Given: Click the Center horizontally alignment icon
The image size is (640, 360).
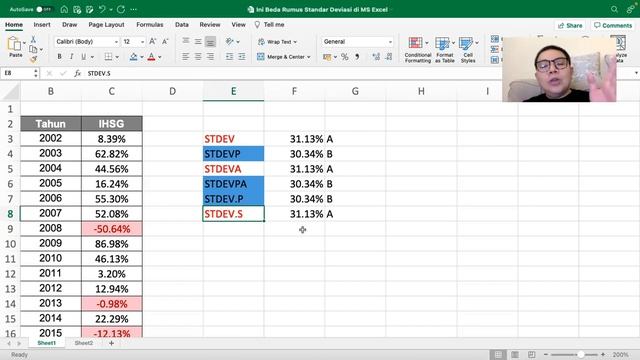Looking at the screenshot, I should (x=198, y=56).
